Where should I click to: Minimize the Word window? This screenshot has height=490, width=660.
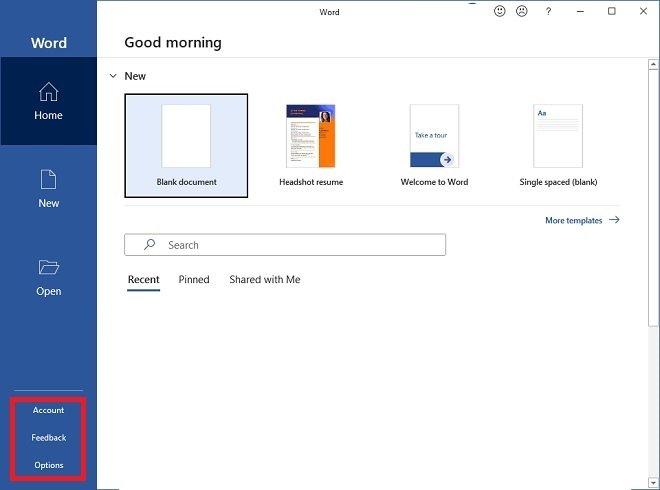click(580, 11)
